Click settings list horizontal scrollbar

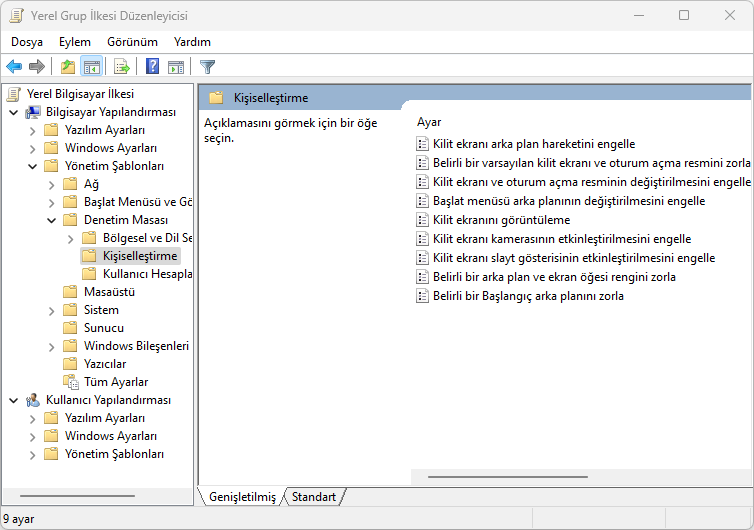pos(507,477)
